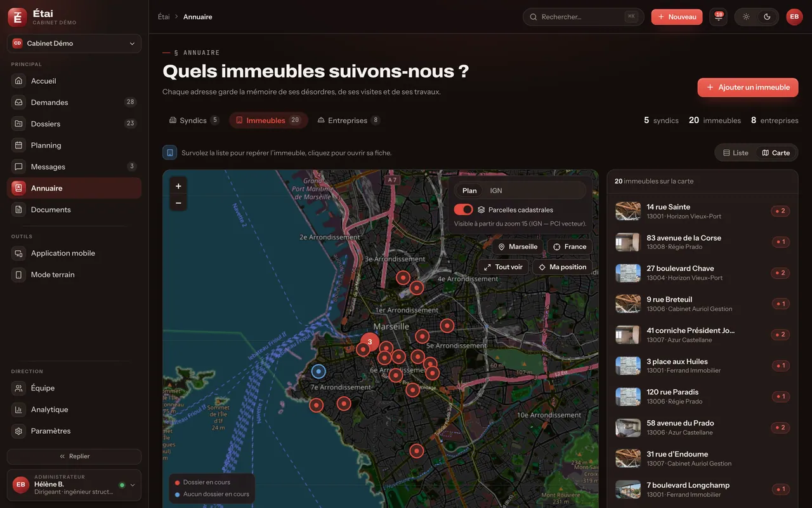The width and height of the screenshot is (812, 508).
Task: Click the 20 immeubles counter
Action: point(715,120)
